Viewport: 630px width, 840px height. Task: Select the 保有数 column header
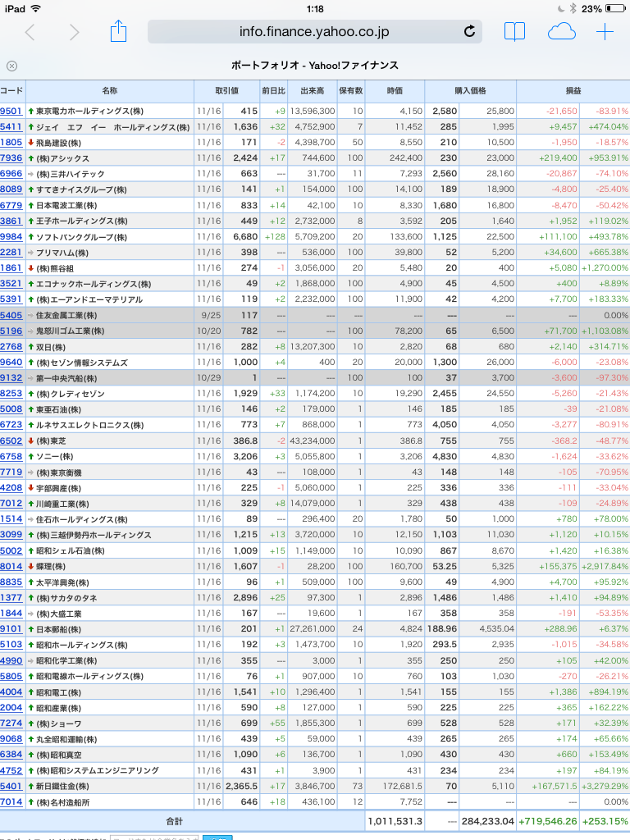click(351, 91)
